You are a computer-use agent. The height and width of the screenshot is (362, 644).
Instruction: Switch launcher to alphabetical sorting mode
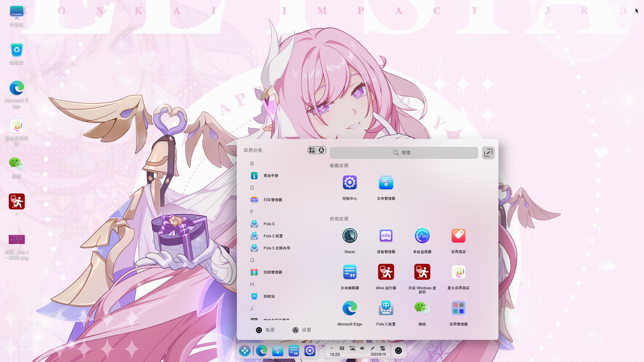tap(321, 150)
